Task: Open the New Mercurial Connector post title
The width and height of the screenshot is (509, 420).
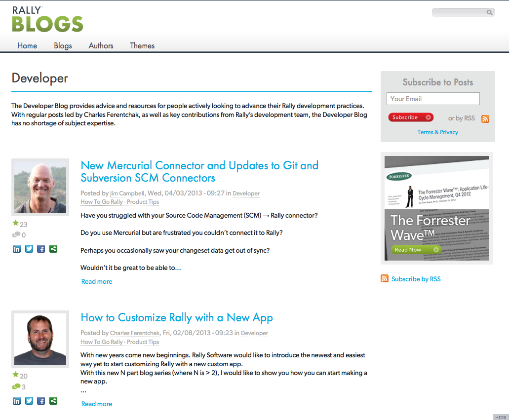Action: (199, 171)
